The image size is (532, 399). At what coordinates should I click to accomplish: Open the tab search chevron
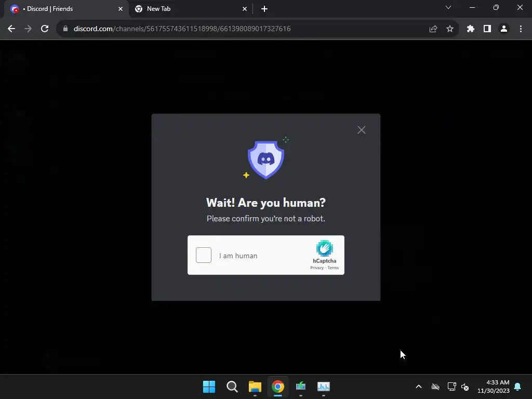448,7
